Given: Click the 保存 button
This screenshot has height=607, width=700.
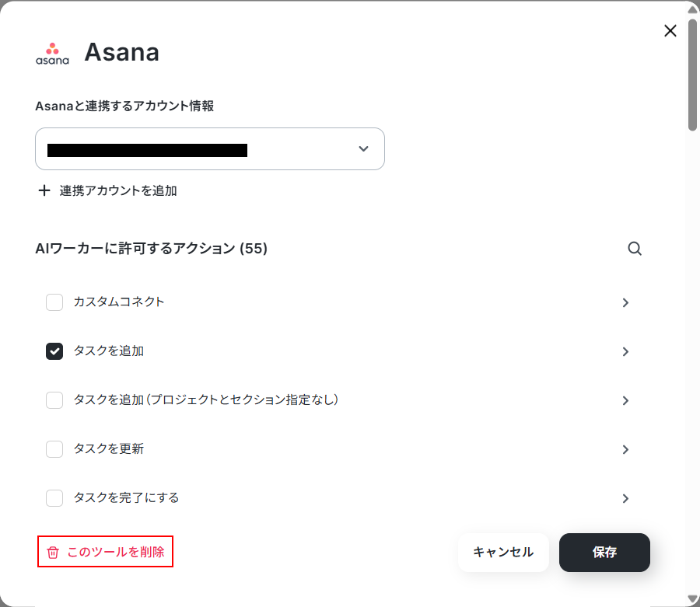Looking at the screenshot, I should [604, 552].
